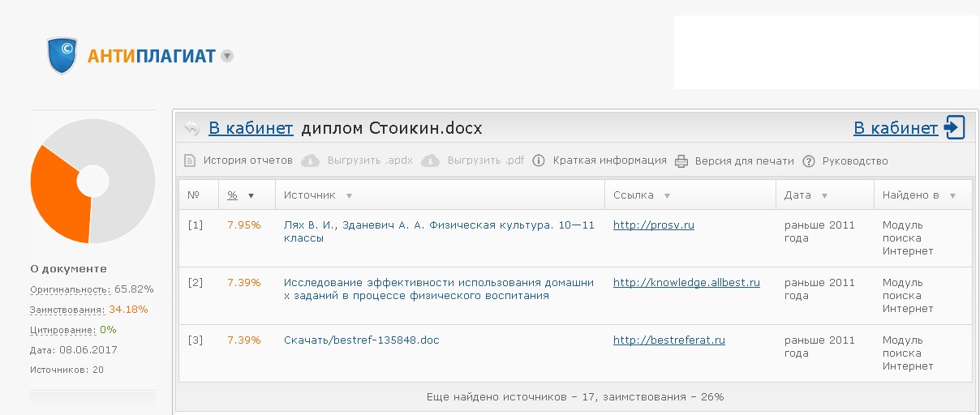Click the Antiplagiat shield logo icon
The image size is (980, 415).
tap(62, 56)
